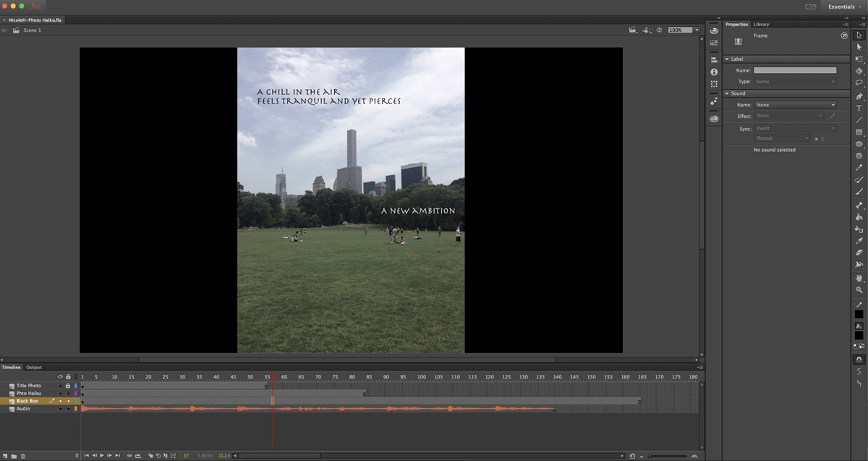The width and height of the screenshot is (868, 461).
Task: Open the Info panel icon
Action: point(714,72)
